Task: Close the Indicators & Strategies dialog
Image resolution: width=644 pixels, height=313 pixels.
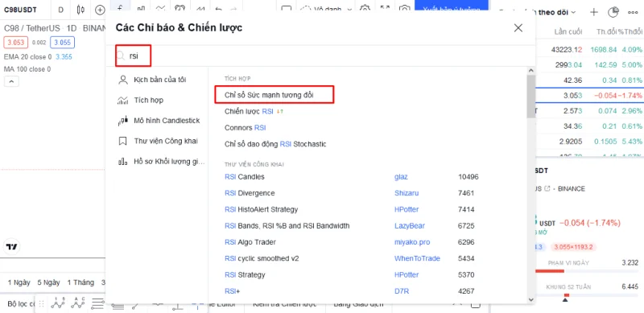Action: (x=518, y=28)
